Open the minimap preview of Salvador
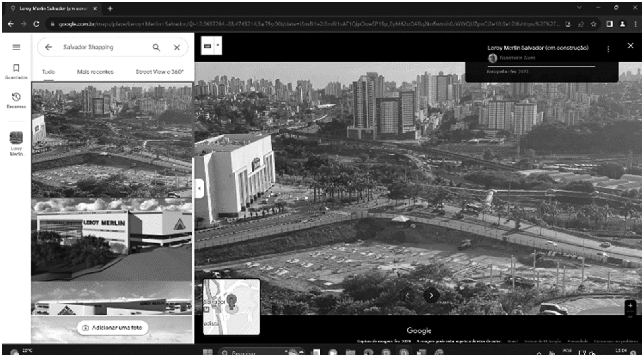The image size is (644, 357). (231, 307)
